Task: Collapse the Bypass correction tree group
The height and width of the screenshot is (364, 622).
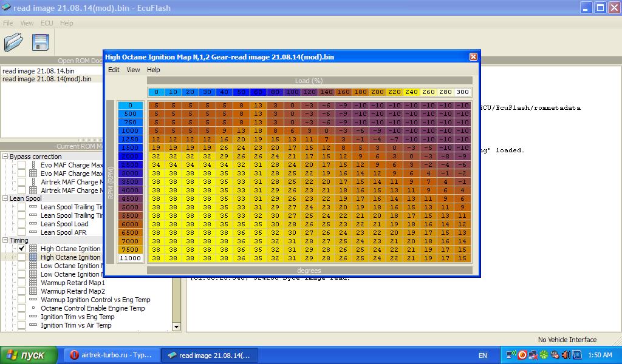Action: (x=5, y=157)
